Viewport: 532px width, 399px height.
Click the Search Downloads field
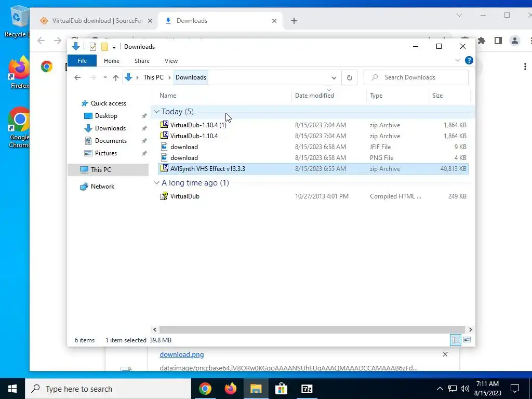416,77
